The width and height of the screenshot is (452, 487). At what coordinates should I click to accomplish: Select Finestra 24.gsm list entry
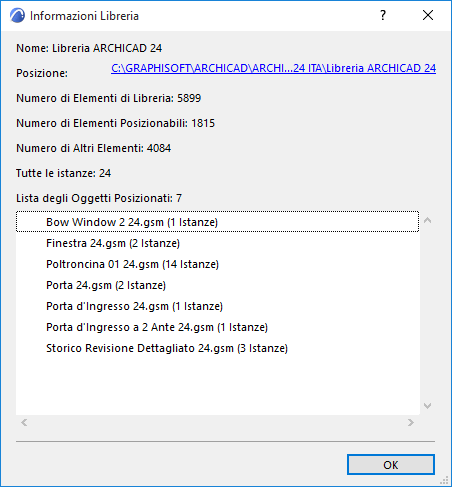pos(217,243)
